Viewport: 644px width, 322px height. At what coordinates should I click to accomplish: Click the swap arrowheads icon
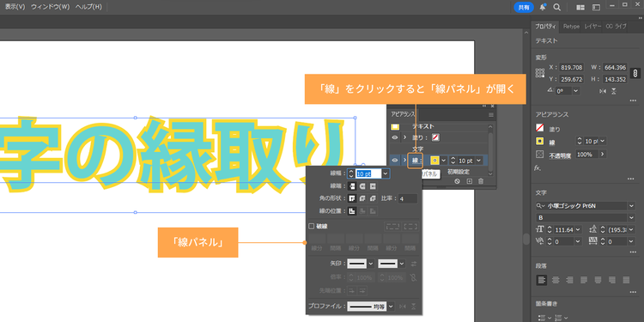[414, 264]
